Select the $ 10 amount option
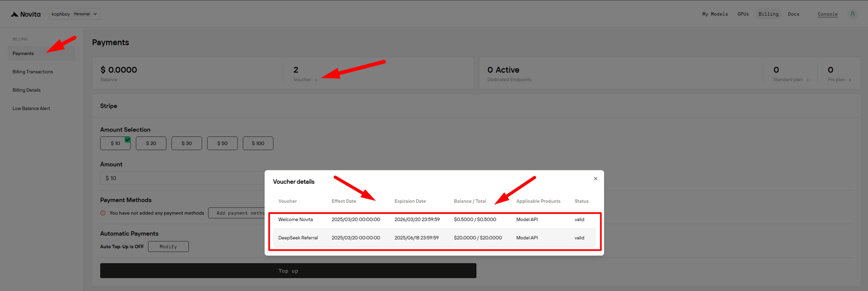The height and width of the screenshot is (291, 868). pyautogui.click(x=115, y=144)
